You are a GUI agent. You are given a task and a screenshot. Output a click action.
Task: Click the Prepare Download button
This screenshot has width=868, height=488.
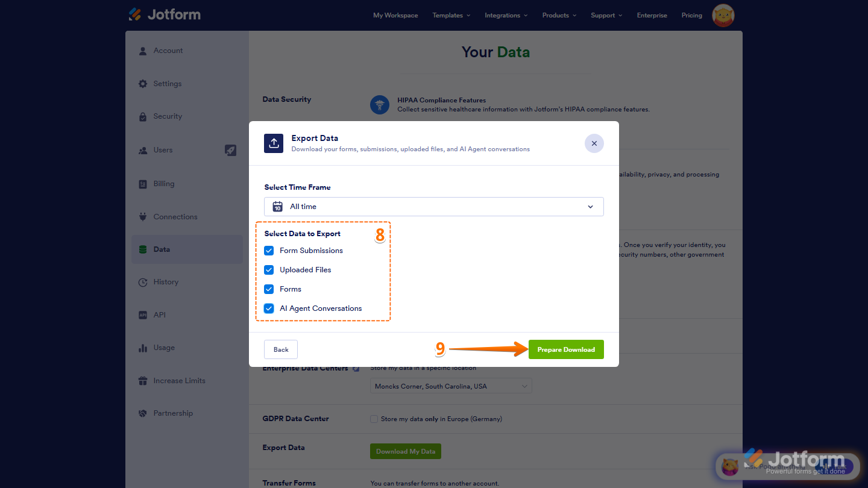(566, 349)
